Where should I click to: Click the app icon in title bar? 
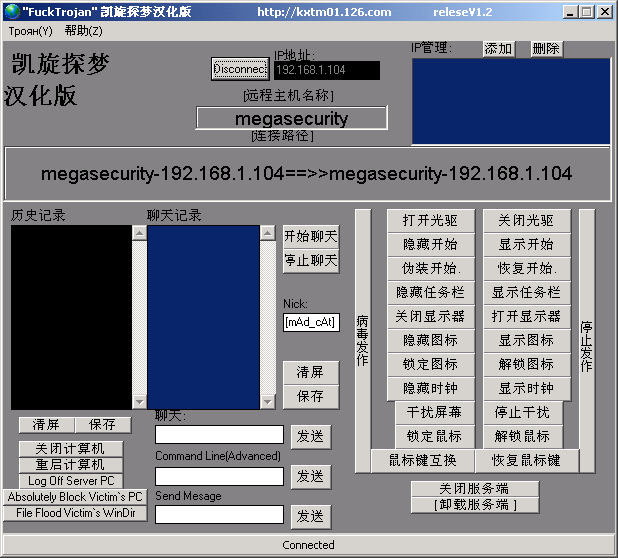pos(11,12)
